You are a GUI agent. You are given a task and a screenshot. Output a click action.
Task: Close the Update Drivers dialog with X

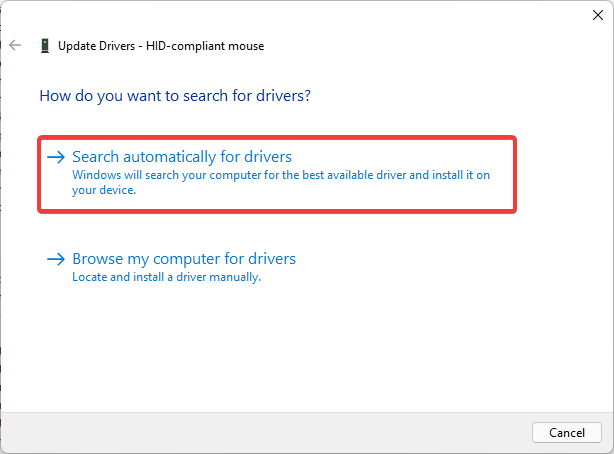pyautogui.click(x=598, y=15)
